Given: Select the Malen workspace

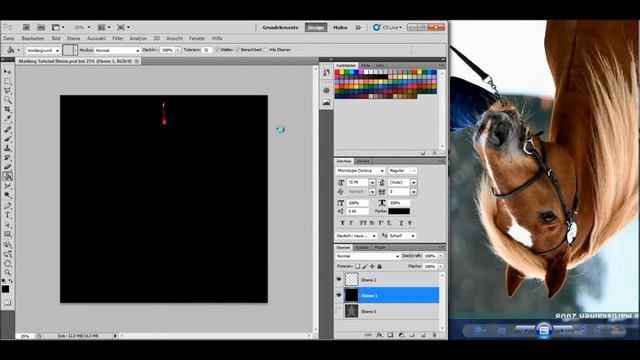Looking at the screenshot, I should tap(340, 27).
